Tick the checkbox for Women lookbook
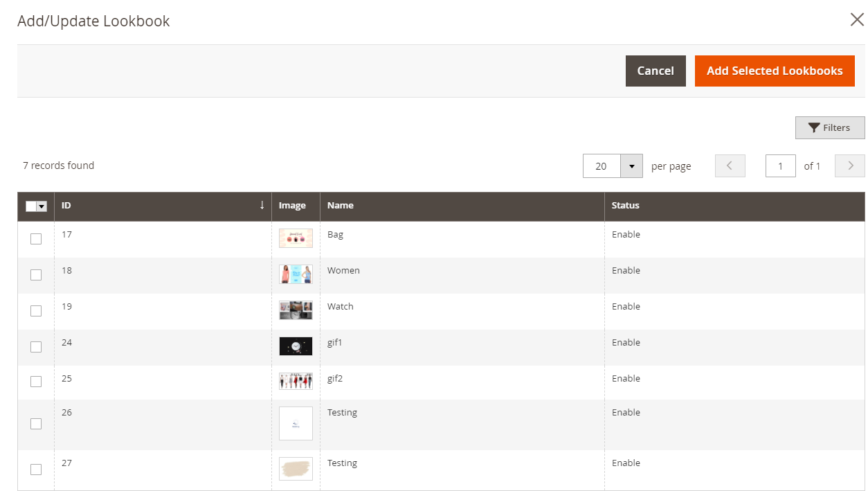The image size is (868, 491). (x=36, y=275)
